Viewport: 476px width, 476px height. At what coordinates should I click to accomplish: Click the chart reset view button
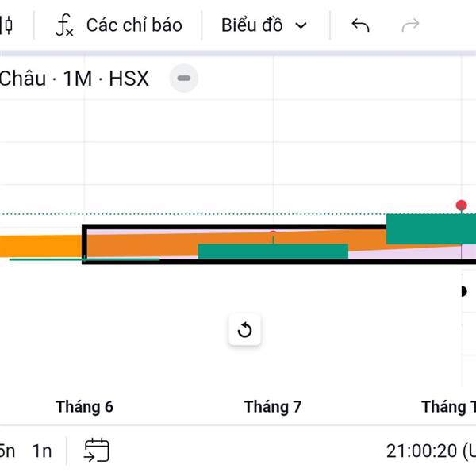tap(244, 330)
